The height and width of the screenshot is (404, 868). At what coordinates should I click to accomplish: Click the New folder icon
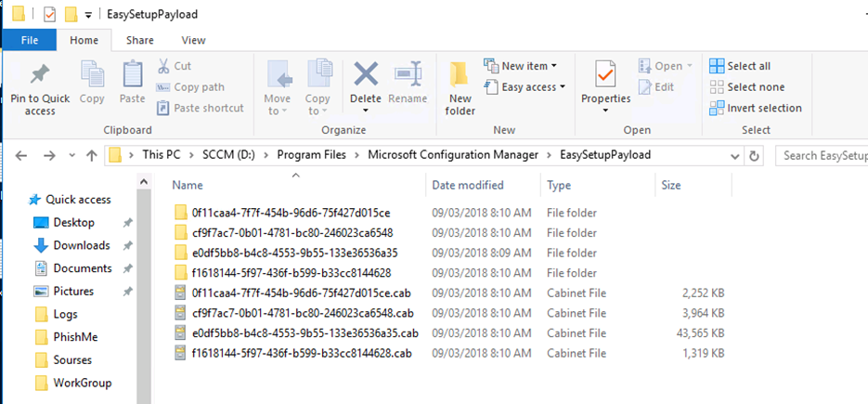click(x=460, y=75)
